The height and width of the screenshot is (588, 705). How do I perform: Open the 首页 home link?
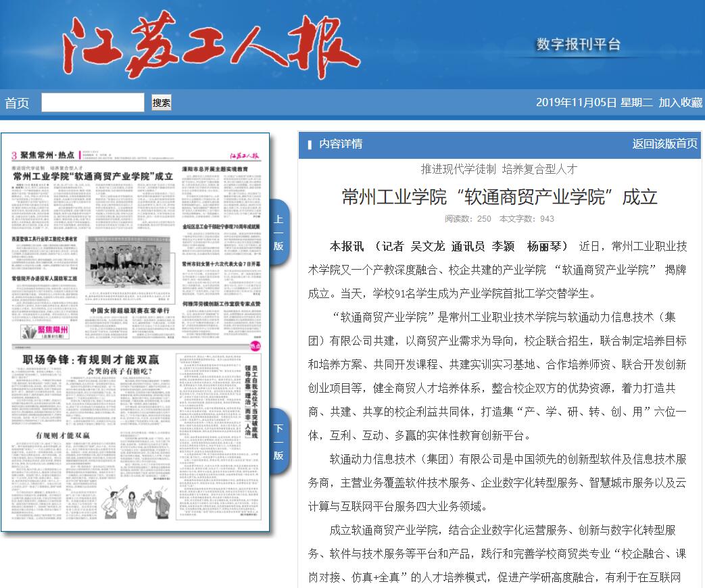[17, 103]
